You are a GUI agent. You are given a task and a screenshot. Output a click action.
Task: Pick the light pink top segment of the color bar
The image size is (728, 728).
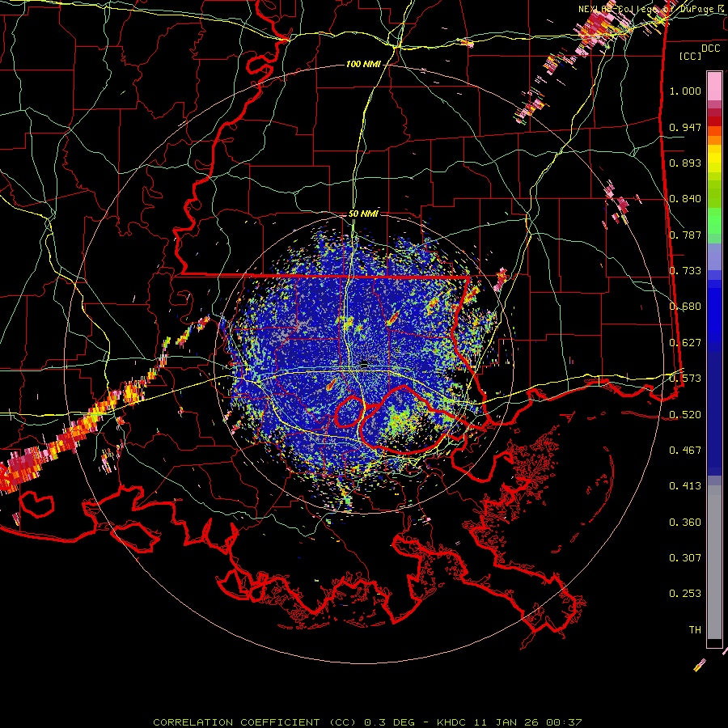pos(714,86)
